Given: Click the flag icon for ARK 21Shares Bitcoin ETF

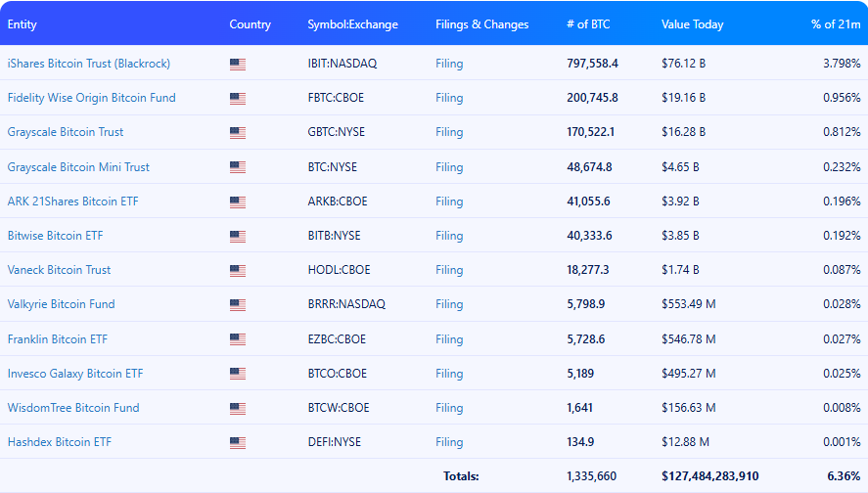Looking at the screenshot, I should click(238, 202).
